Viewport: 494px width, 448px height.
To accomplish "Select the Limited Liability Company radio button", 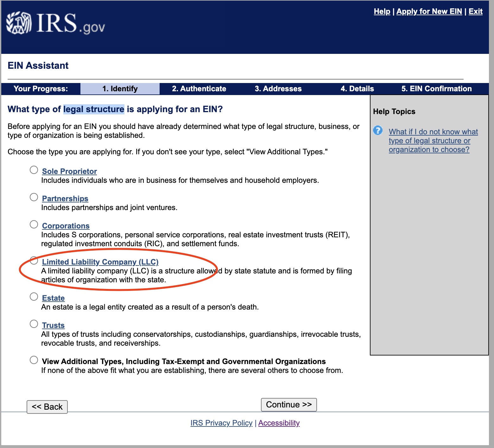I will pyautogui.click(x=34, y=260).
